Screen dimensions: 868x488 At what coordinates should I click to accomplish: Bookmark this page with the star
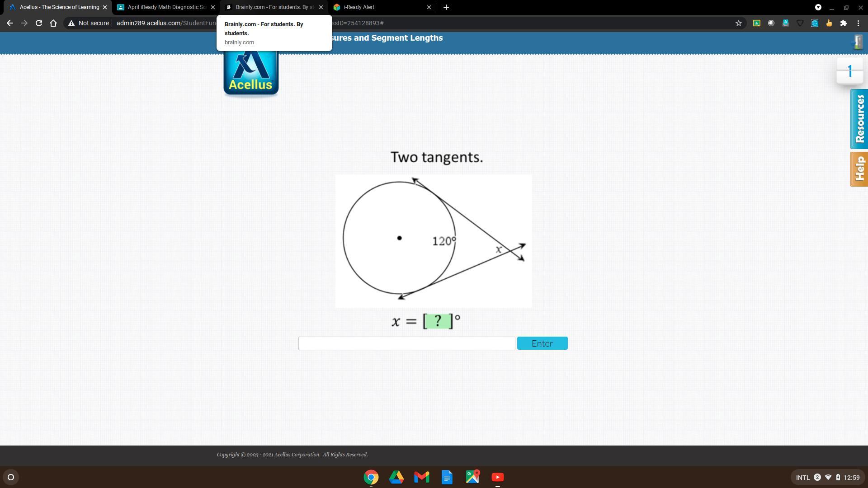738,23
